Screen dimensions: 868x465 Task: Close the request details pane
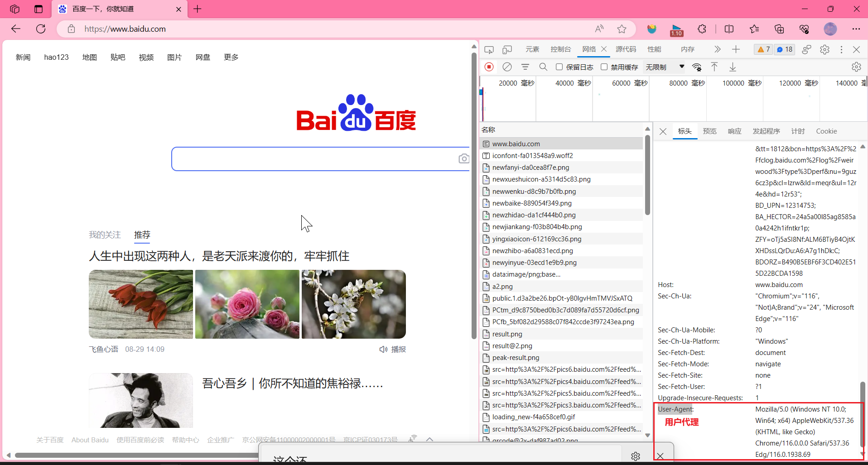pyautogui.click(x=663, y=131)
